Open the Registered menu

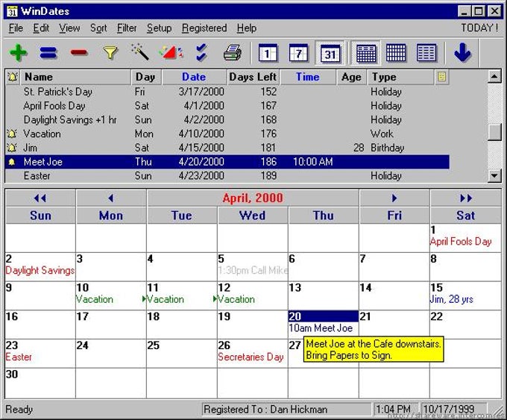point(204,28)
